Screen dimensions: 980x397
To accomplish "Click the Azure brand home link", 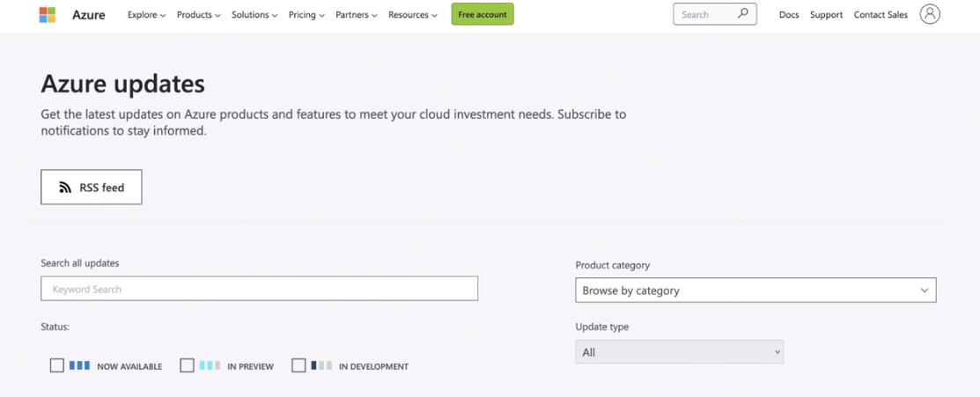I will [x=89, y=14].
